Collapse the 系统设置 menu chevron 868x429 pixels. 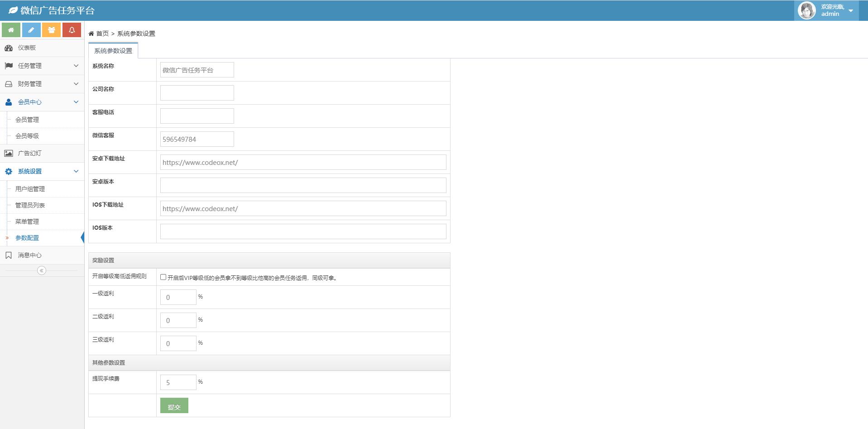click(x=76, y=171)
